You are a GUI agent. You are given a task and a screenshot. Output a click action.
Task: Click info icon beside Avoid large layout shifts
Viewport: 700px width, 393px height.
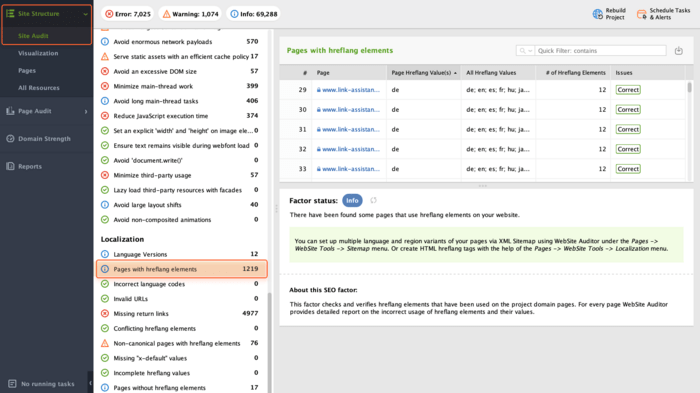[x=105, y=205]
